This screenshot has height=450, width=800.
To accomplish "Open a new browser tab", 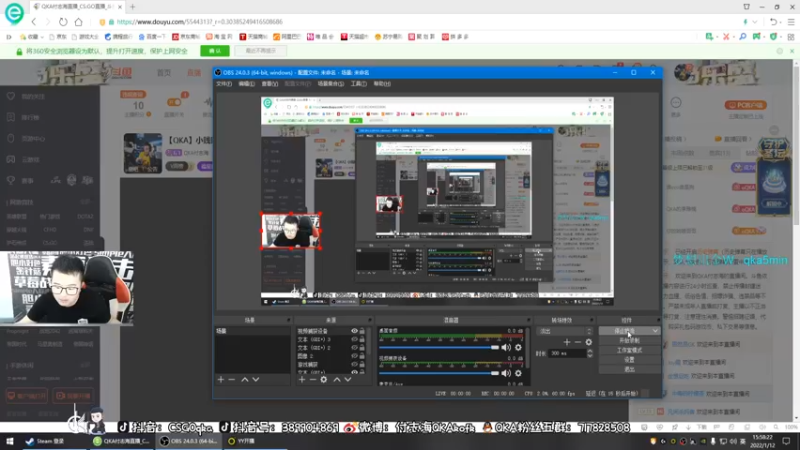I will point(133,7).
